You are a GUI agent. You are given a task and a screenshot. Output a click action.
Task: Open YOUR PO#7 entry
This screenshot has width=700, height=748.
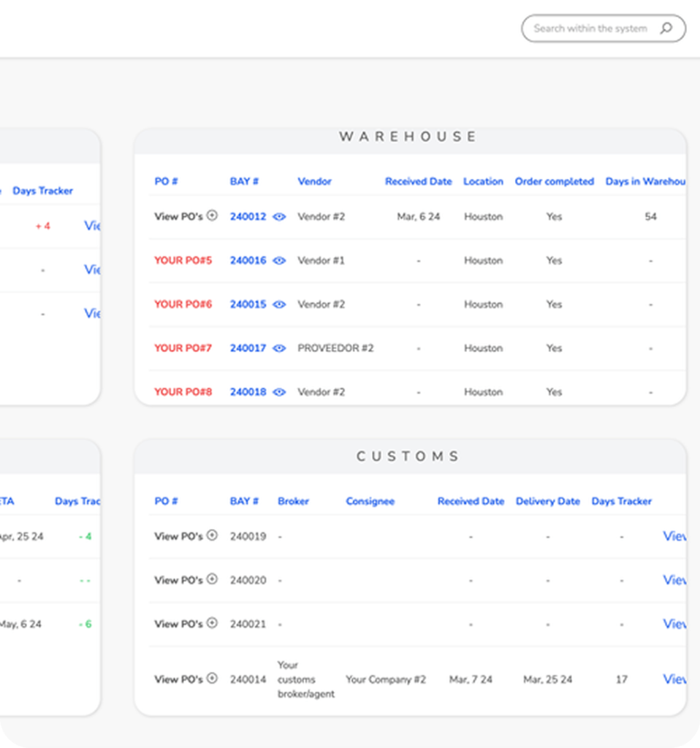click(183, 348)
